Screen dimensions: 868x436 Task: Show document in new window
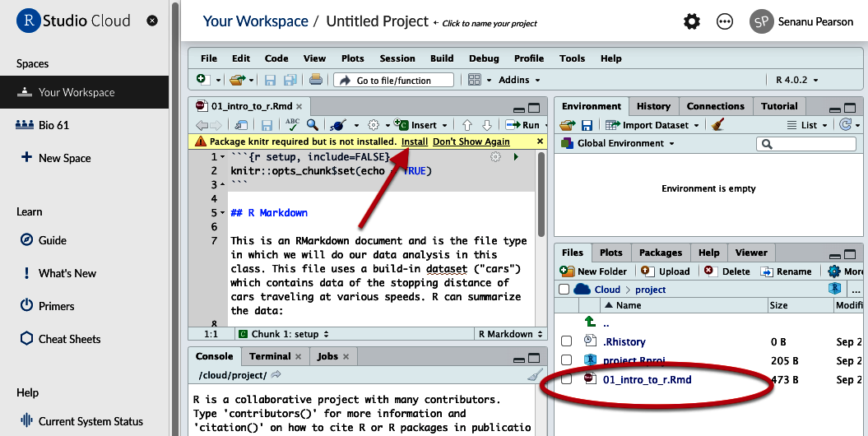click(x=241, y=125)
